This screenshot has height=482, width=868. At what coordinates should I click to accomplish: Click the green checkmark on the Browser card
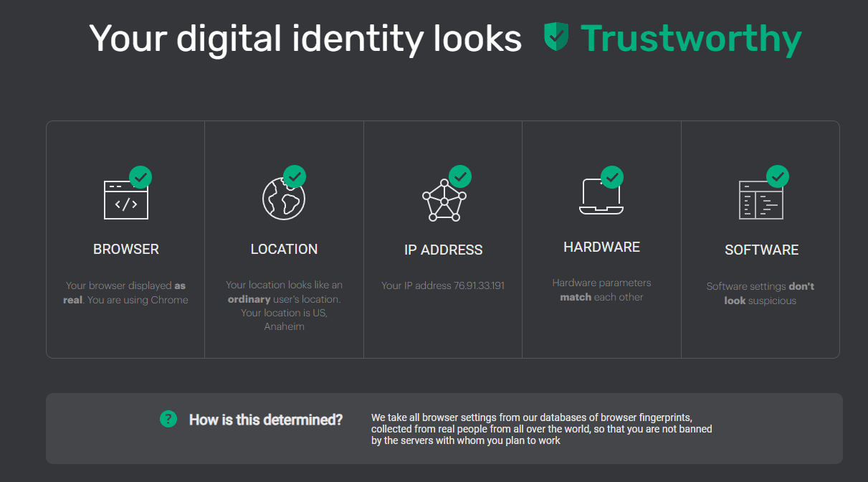point(140,176)
